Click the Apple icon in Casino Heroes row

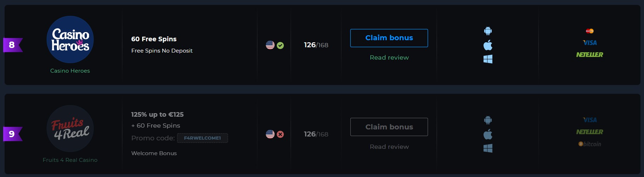coord(488,45)
